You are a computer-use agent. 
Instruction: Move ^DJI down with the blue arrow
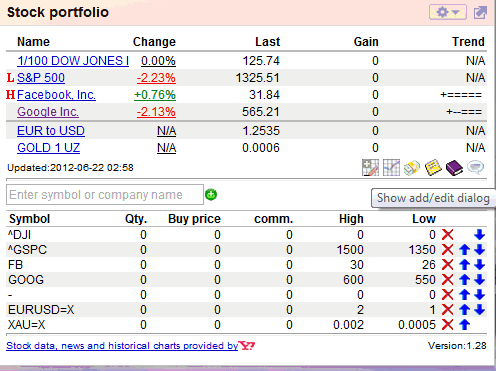[480, 235]
